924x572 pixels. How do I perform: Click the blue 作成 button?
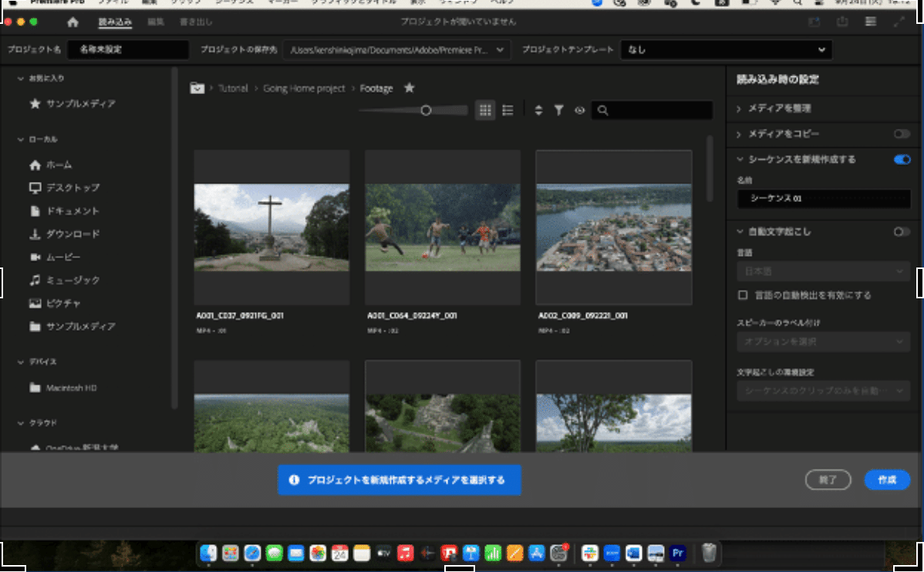pos(887,479)
